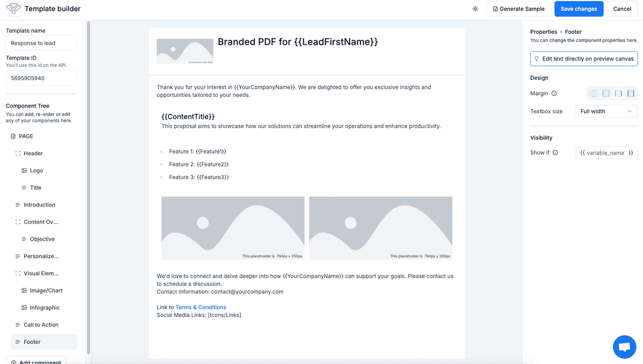Image resolution: width=643 pixels, height=364 pixels.
Task: Select the Introduction tree item
Action: click(x=39, y=205)
